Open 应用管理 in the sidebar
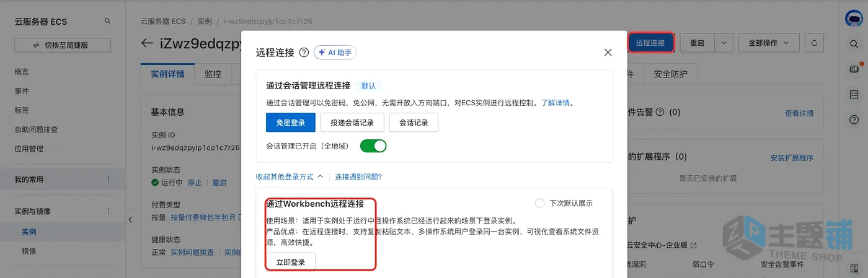Screen dimensions: 868x278 (x=29, y=149)
